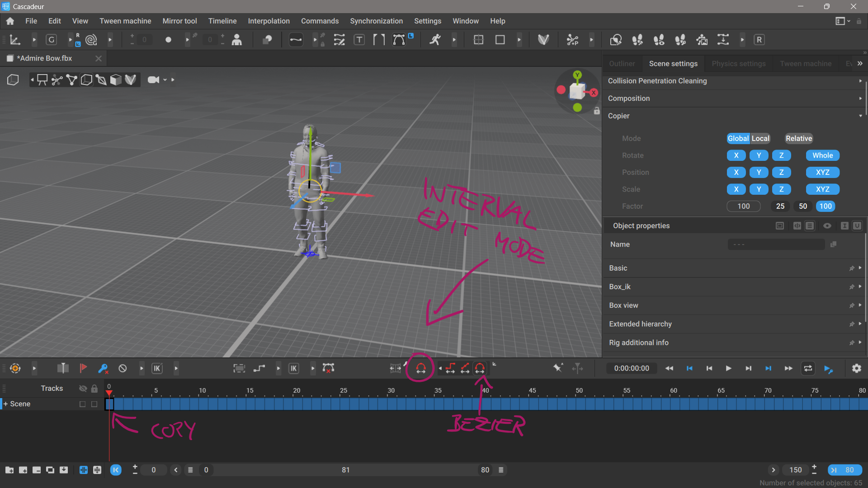Click frame 40 on the timeline ruler
868x488 pixels.
pos(485,390)
